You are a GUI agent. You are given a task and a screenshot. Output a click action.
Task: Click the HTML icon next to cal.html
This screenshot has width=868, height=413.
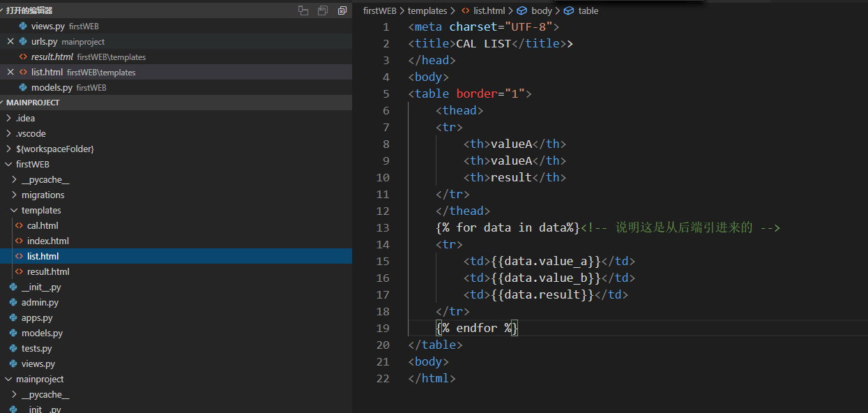click(19, 225)
